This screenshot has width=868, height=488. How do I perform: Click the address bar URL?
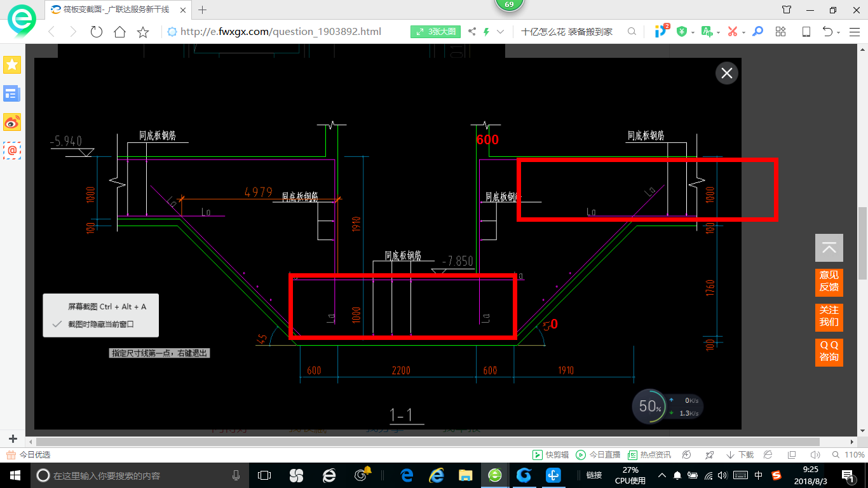point(281,31)
